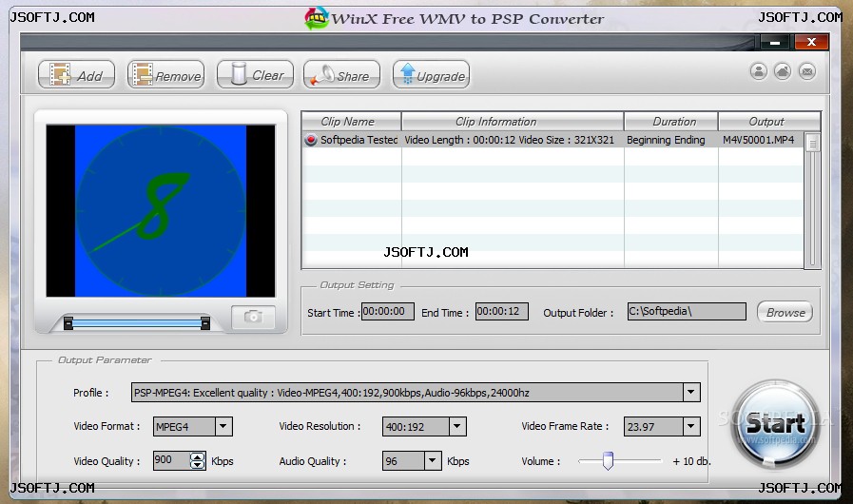
Task: Click 'Beginning Ending' duration cell
Action: (666, 140)
